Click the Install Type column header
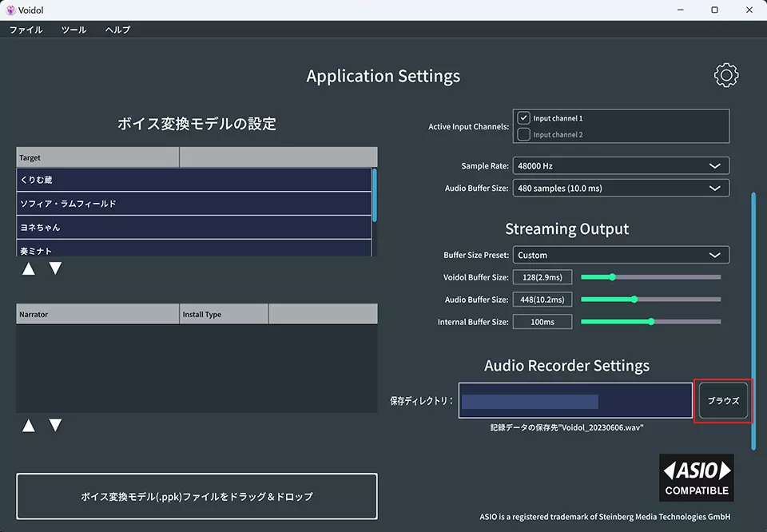This screenshot has height=532, width=767. pos(224,314)
